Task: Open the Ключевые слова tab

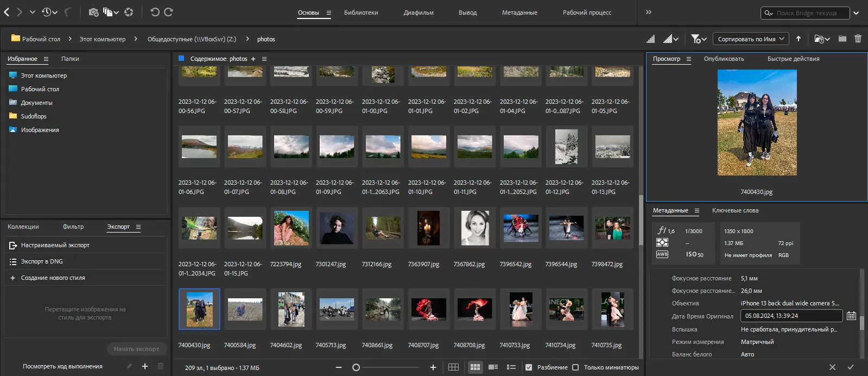Action: click(735, 210)
